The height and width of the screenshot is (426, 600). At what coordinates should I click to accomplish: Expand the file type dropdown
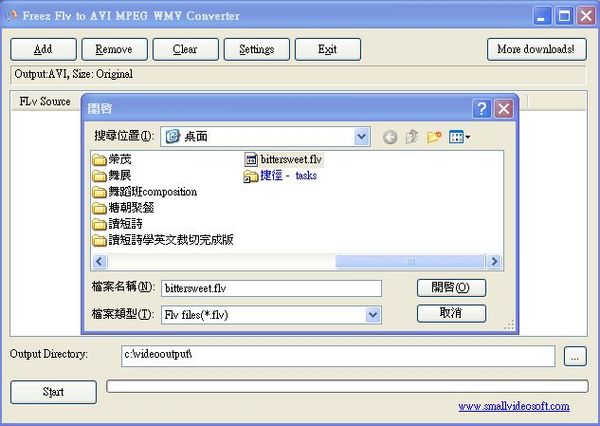pos(373,315)
